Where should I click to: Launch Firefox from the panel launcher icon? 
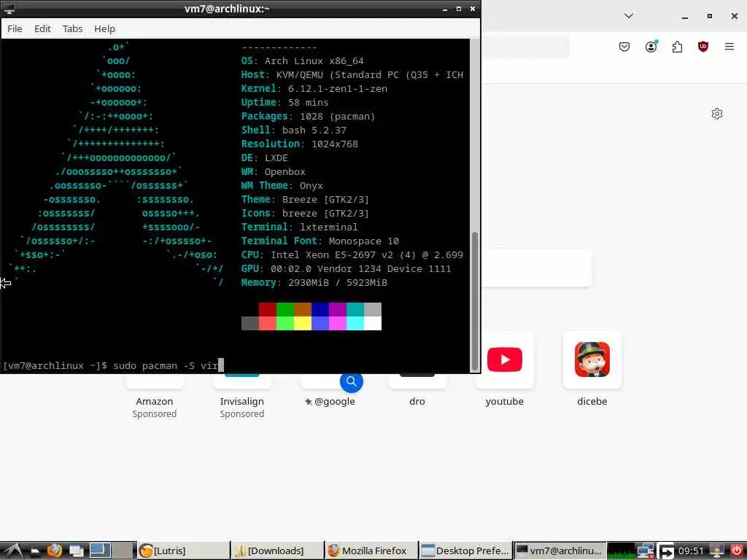click(x=54, y=551)
